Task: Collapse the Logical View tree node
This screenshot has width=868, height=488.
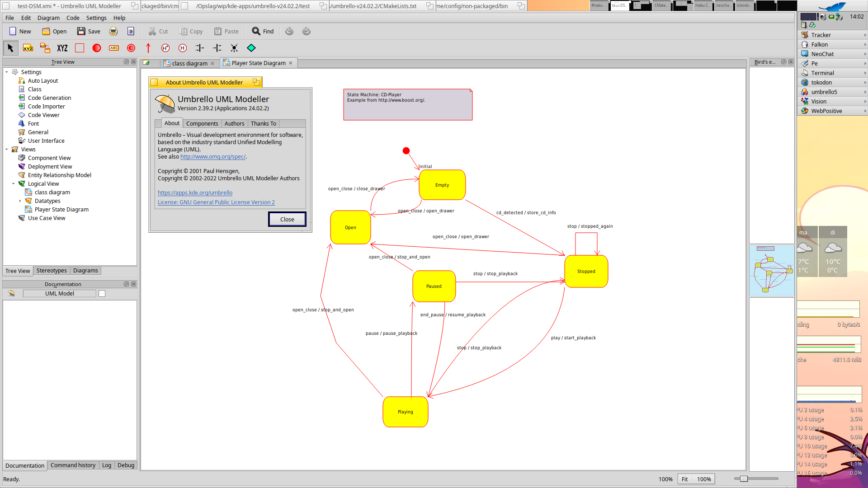Action: point(14,184)
